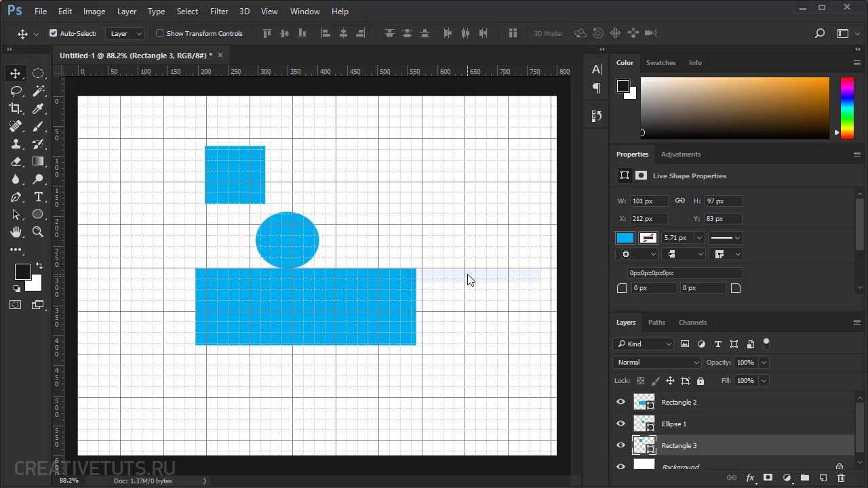Switch to the Swatches tab
Screen dimensions: 868x488
point(660,62)
